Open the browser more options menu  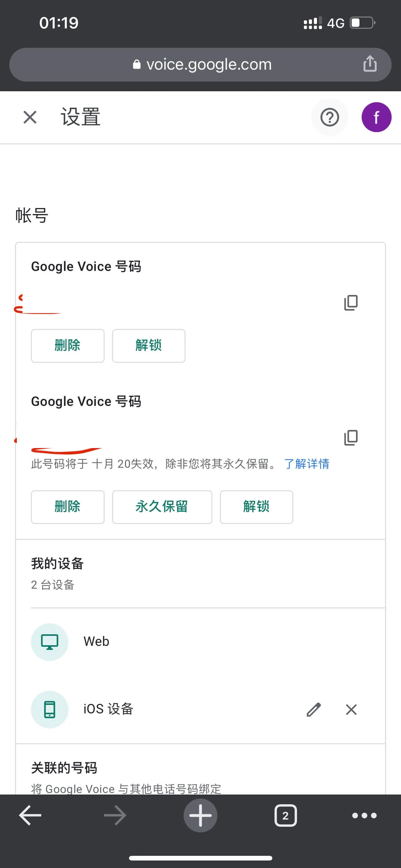point(364,816)
